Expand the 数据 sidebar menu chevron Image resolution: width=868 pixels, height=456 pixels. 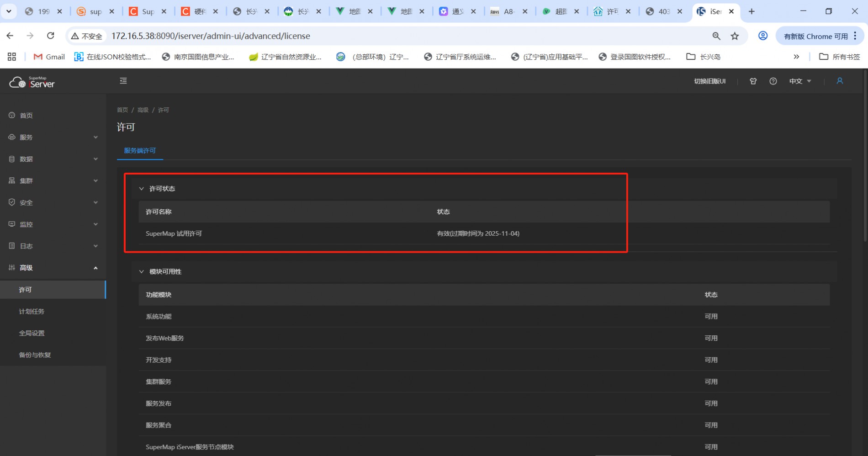pyautogui.click(x=95, y=159)
